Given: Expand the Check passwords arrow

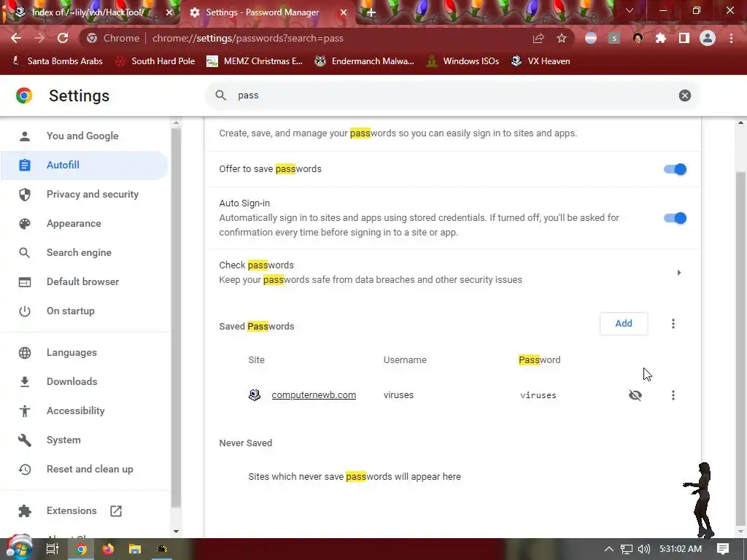Looking at the screenshot, I should click(679, 273).
